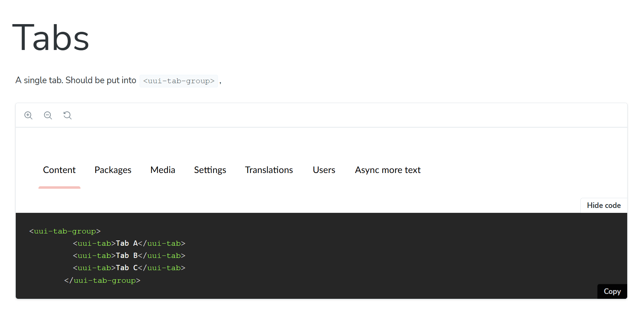
Task: Switch to Async more text tab
Action: (388, 170)
